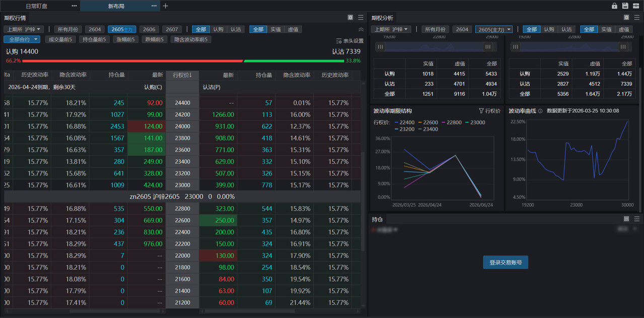Open the 期权行情 panel hamburger menu
Screen dimensions: 644x318
361,17
